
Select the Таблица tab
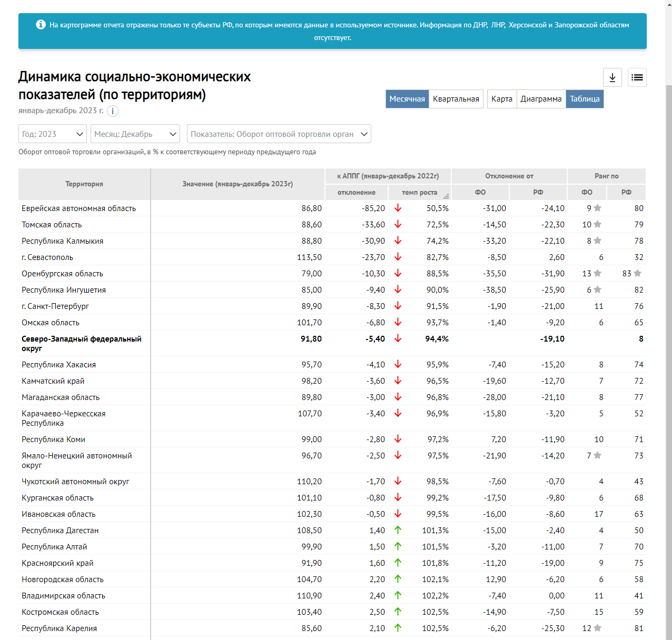click(x=585, y=99)
